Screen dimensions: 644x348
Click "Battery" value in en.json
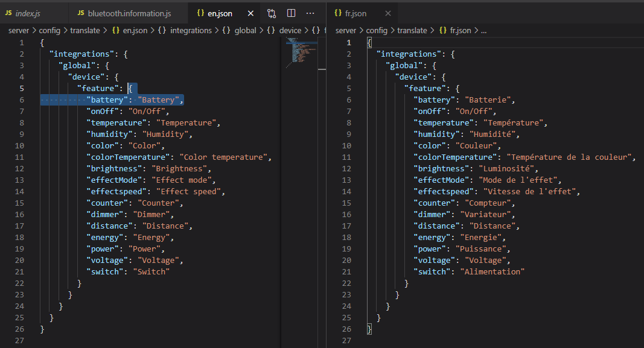point(158,100)
